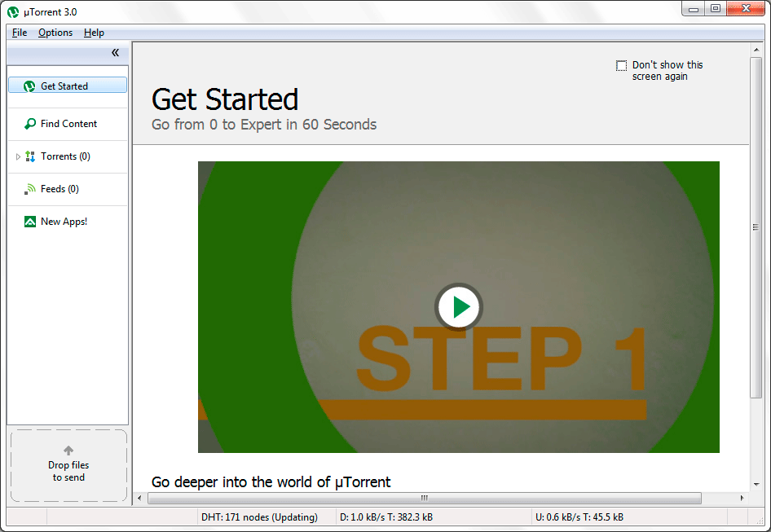The width and height of the screenshot is (771, 532).
Task: Click the DHT 171 nodes status text
Action: click(x=260, y=517)
